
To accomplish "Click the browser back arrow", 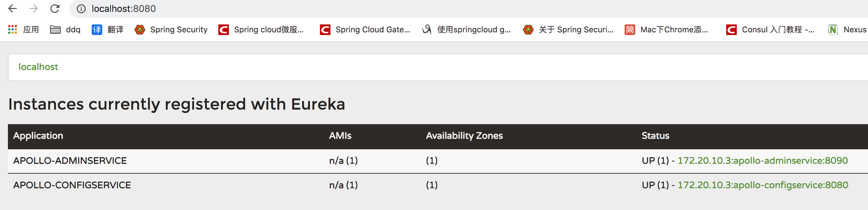I will pyautogui.click(x=13, y=9).
